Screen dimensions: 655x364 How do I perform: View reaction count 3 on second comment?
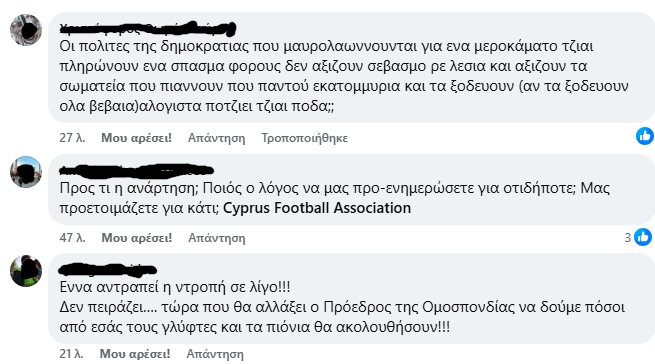pyautogui.click(x=627, y=237)
